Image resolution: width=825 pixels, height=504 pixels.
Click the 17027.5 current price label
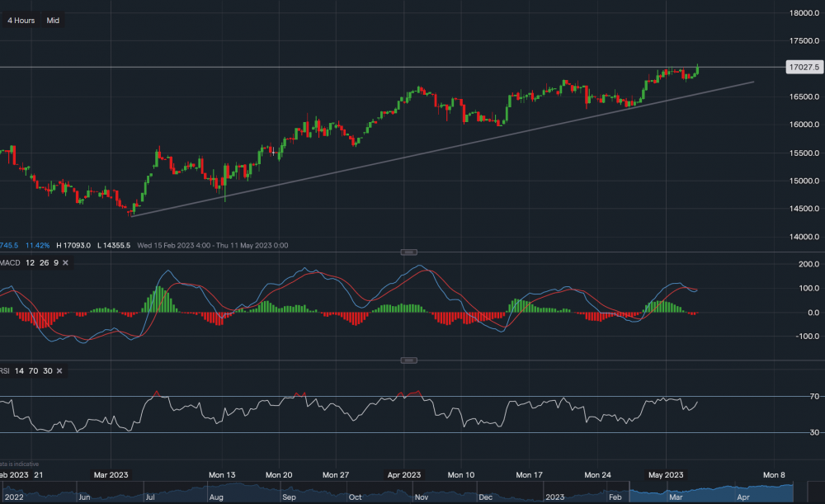(x=804, y=67)
